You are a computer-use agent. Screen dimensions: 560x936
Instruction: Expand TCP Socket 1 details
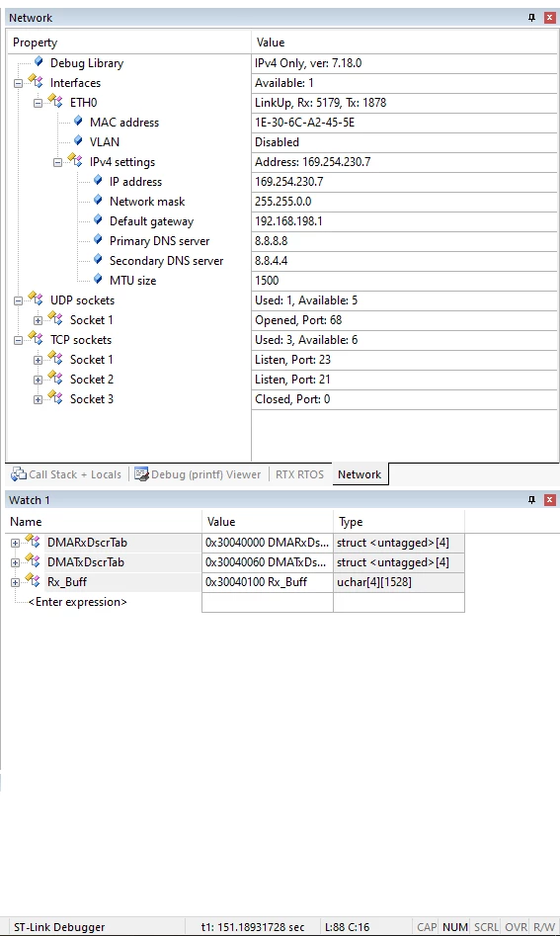pos(38,360)
